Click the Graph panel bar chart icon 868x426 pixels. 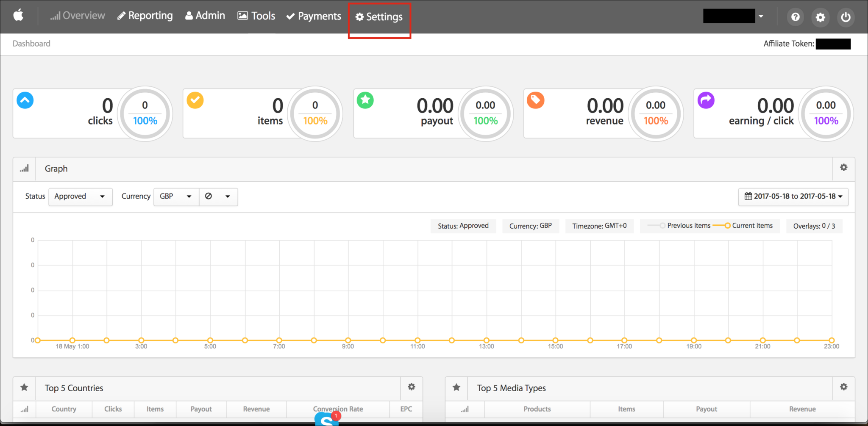[x=24, y=169]
